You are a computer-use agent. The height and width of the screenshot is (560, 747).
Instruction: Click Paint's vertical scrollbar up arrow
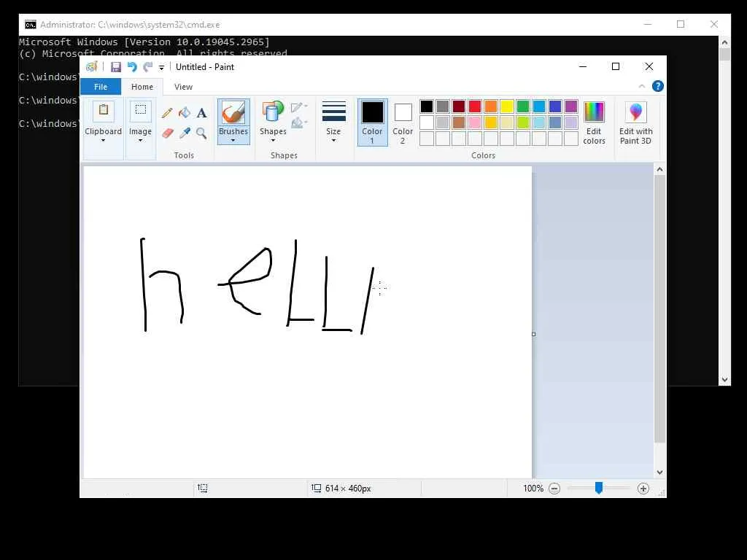tap(659, 169)
